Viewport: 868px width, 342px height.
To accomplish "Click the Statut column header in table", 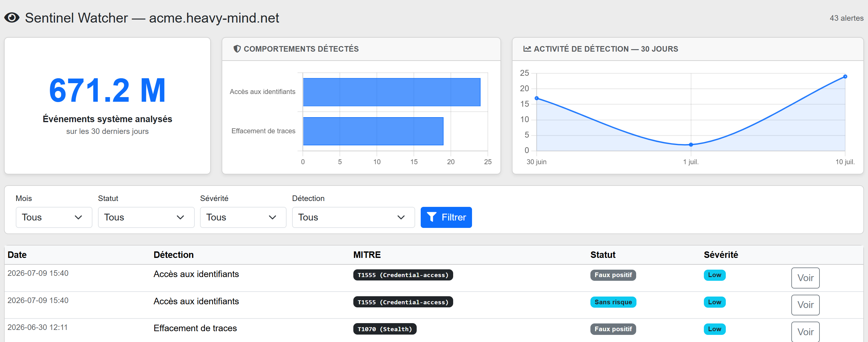I will click(x=603, y=255).
